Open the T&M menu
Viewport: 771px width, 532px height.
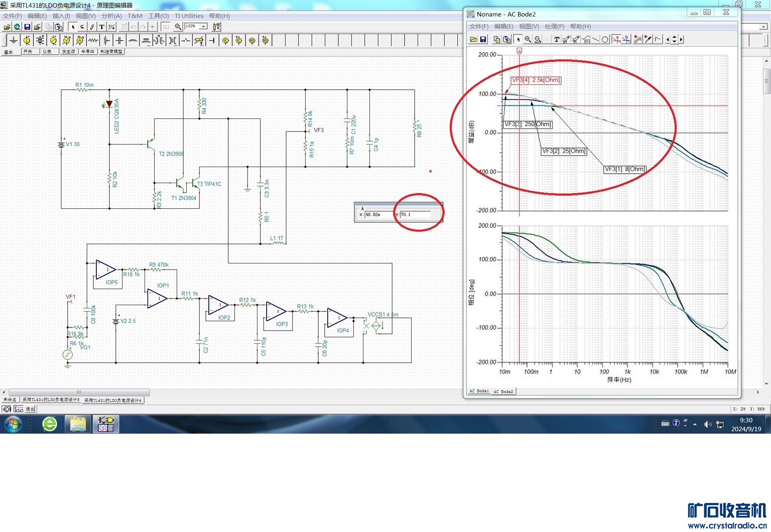pyautogui.click(x=135, y=16)
